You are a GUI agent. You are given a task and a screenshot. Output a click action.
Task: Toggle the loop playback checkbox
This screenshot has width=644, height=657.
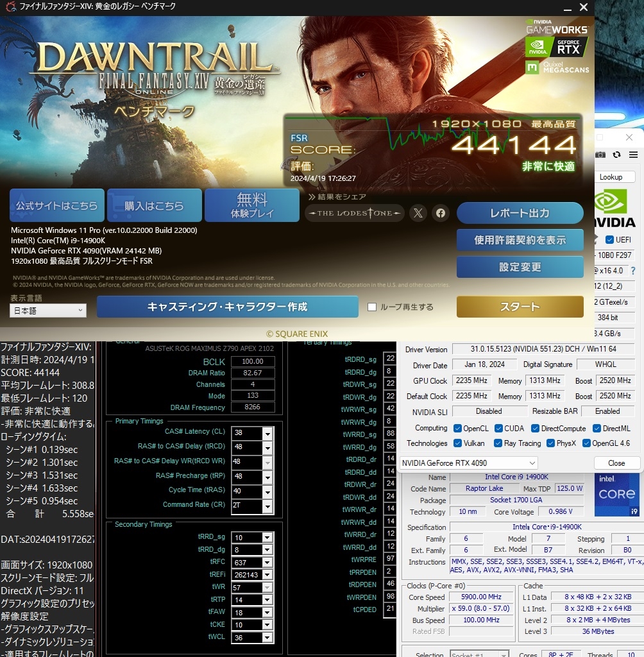[x=371, y=307]
